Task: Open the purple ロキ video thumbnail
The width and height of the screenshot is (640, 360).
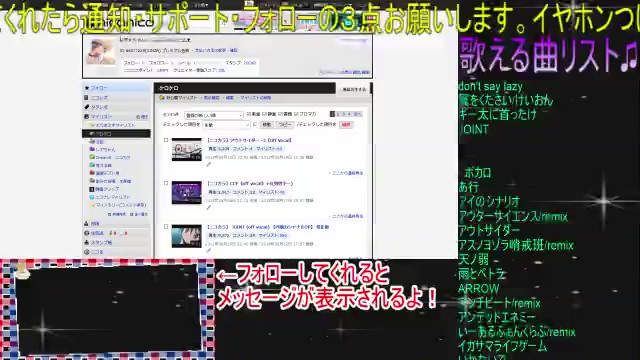Action: (x=187, y=192)
